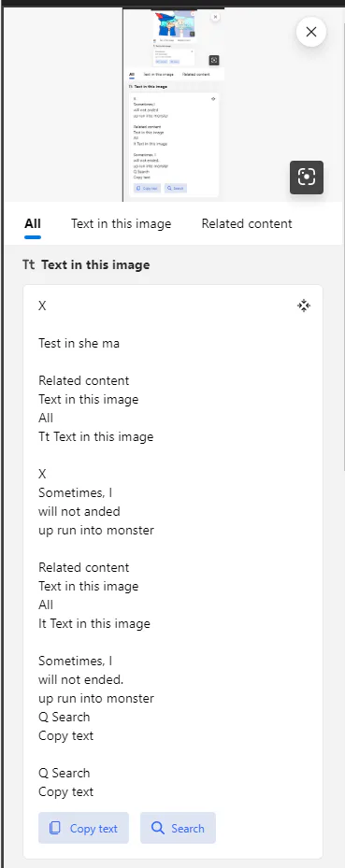Click the 'will not ended.' text line
This screenshot has height=868, width=345.
pyautogui.click(x=80, y=679)
